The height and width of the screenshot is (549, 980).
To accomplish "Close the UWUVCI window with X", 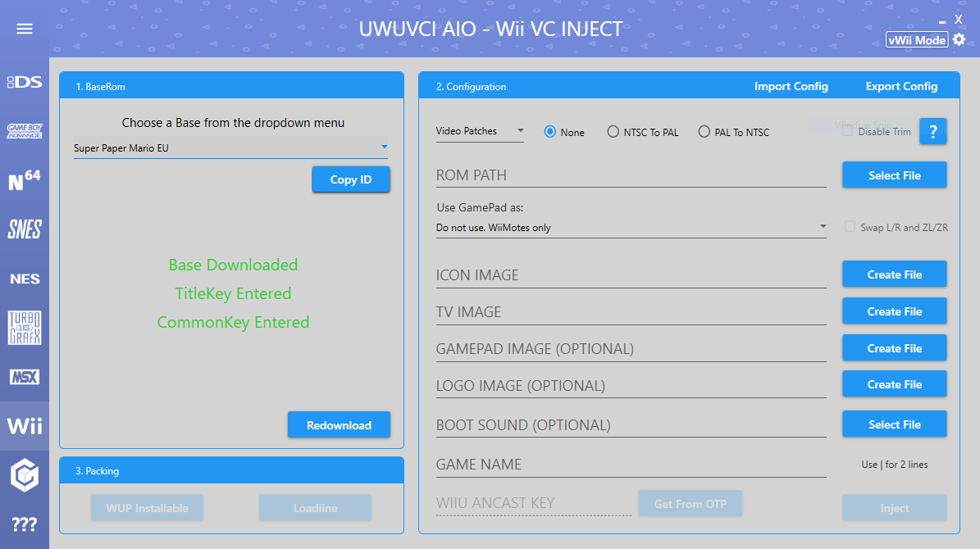I will pyautogui.click(x=958, y=20).
